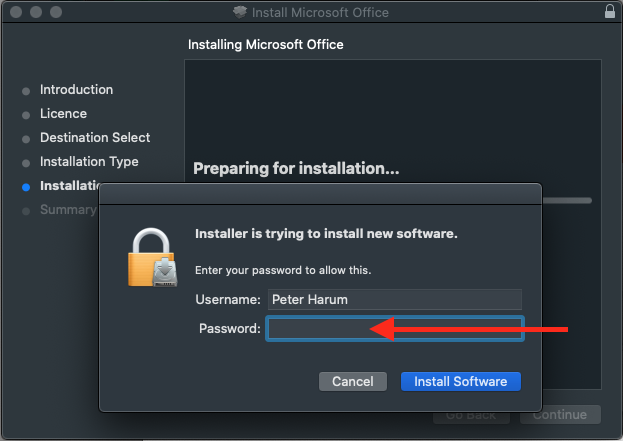The width and height of the screenshot is (623, 441).
Task: Choose the Installation Type step
Action: pyautogui.click(x=89, y=162)
